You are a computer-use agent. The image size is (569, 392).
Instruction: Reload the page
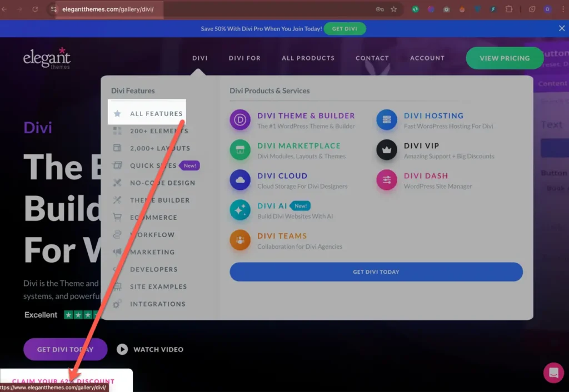pyautogui.click(x=35, y=9)
